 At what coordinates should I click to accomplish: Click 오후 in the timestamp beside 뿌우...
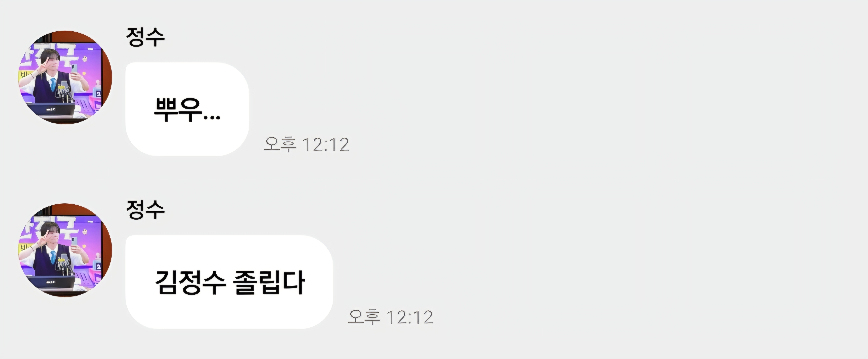coord(280,144)
